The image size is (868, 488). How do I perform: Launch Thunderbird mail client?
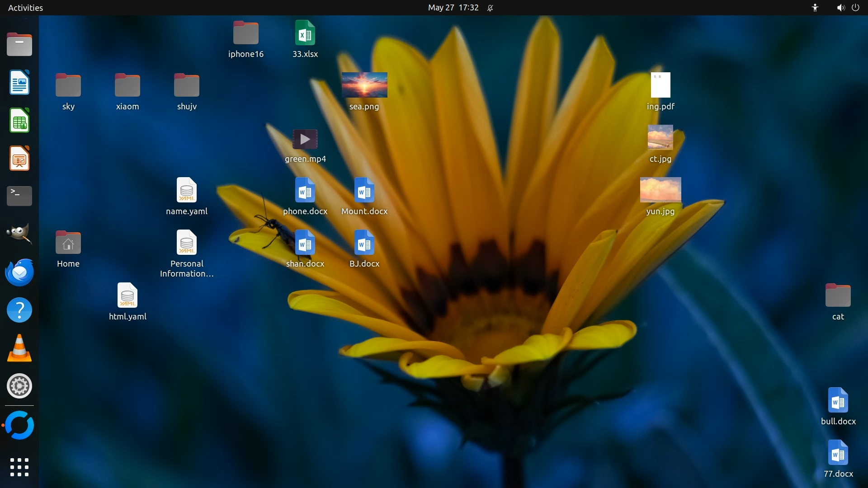point(19,272)
